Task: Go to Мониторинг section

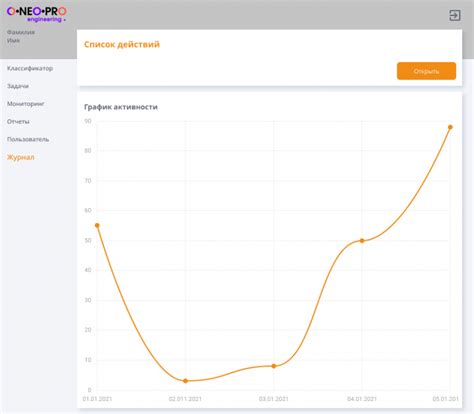Action: pos(26,104)
